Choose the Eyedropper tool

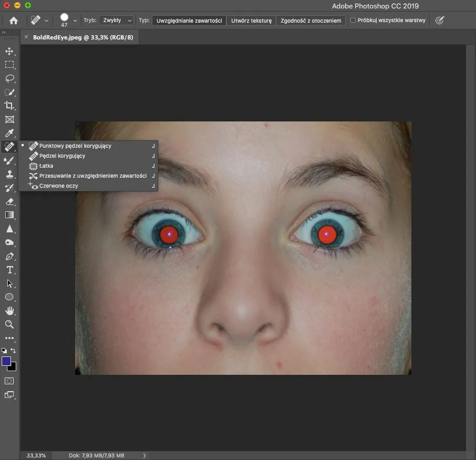click(9, 133)
